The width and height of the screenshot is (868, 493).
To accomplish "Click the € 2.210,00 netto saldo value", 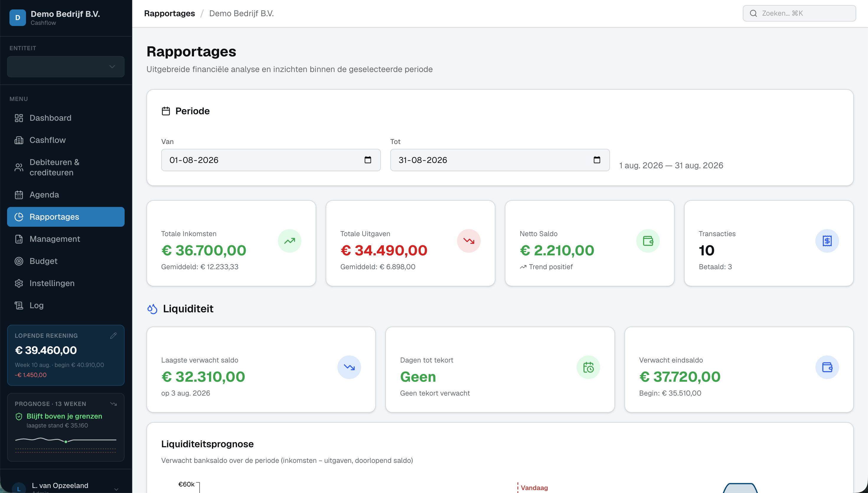I will point(557,250).
